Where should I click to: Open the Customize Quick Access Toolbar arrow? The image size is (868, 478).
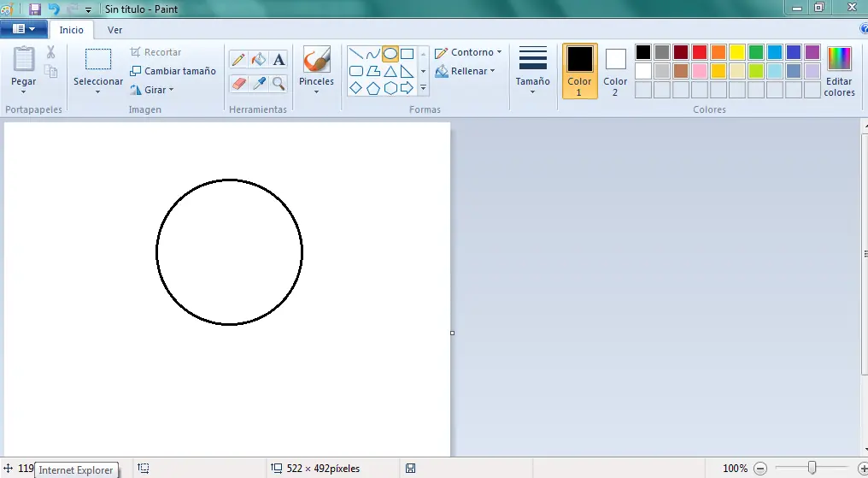point(88,10)
